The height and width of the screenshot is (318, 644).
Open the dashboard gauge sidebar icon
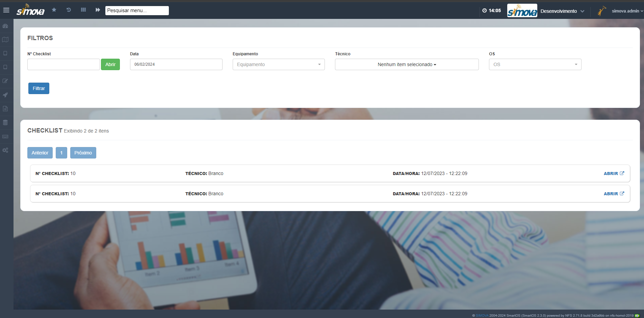tap(5, 26)
